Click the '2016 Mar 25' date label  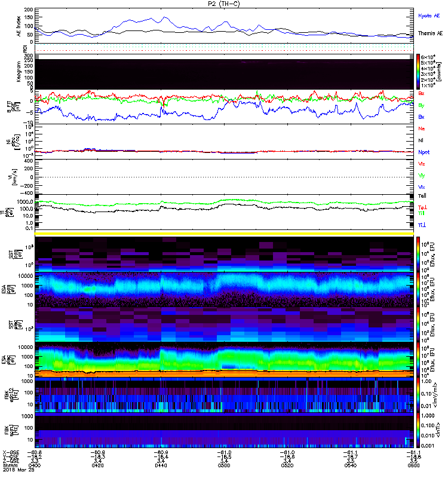(19, 470)
